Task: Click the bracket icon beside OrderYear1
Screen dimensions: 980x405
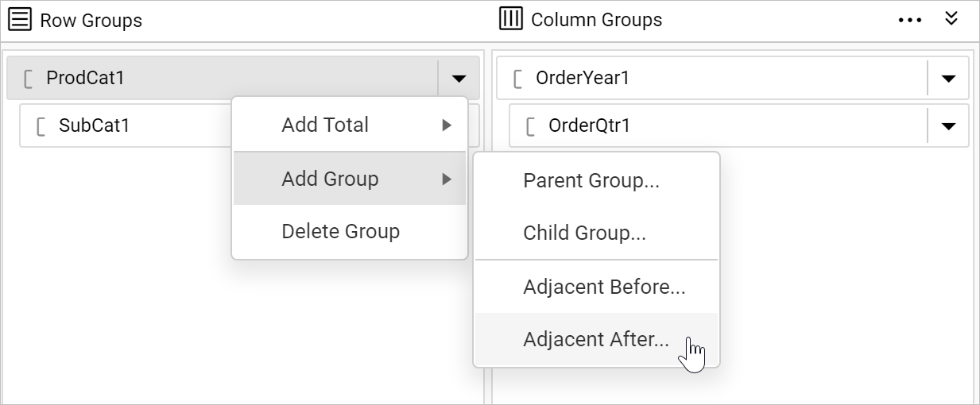Action: point(518,79)
